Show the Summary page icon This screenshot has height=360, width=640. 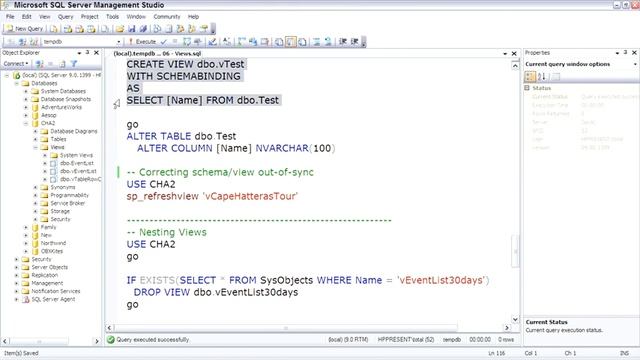click(x=169, y=29)
